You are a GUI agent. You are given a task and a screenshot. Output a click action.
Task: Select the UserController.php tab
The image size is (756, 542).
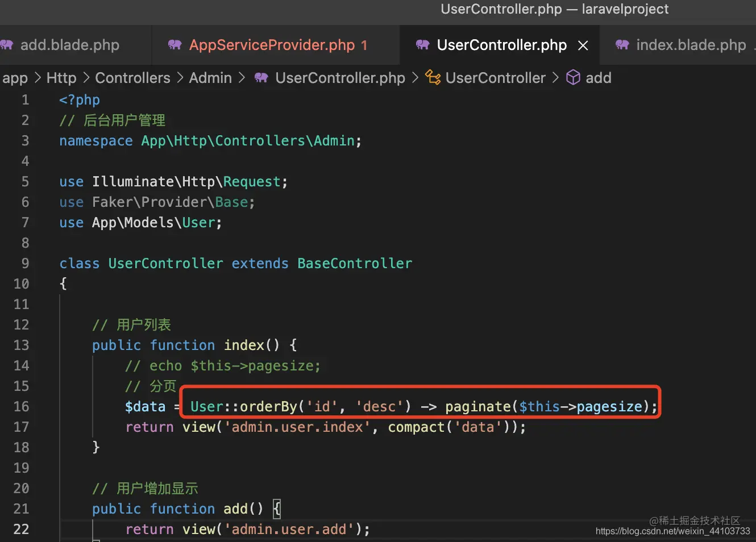tap(501, 45)
